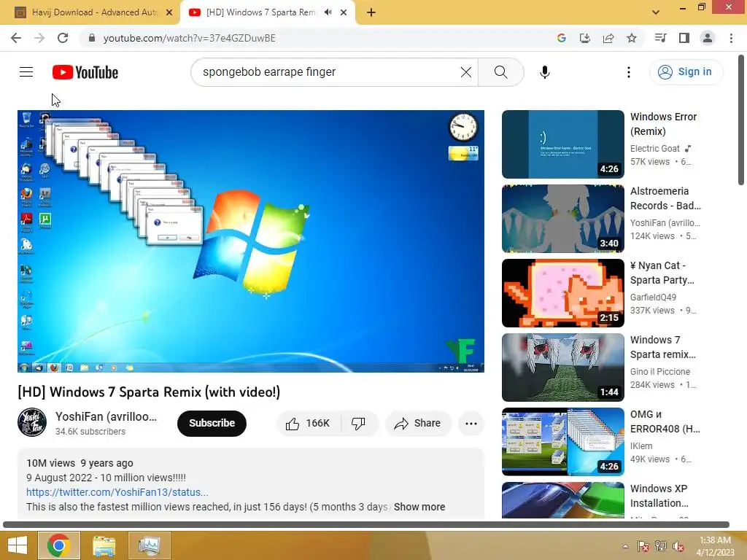Open the OMG ERROR408 video thumbnail
Screen dimensions: 747x560
[562, 441]
